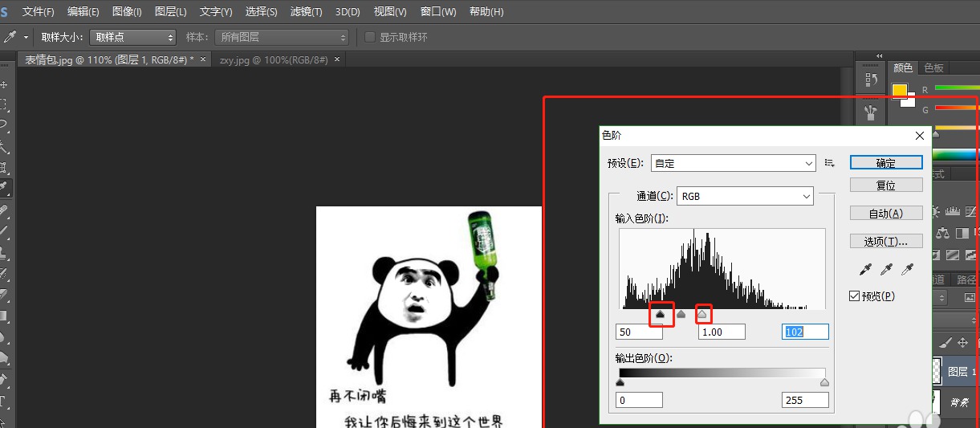Open the 文字(Y) menu
The image size is (980, 428).
216,12
